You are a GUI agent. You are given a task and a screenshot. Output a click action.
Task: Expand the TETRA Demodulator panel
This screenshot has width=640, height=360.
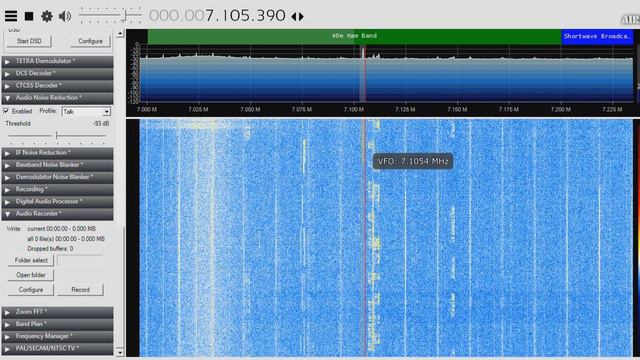58,61
